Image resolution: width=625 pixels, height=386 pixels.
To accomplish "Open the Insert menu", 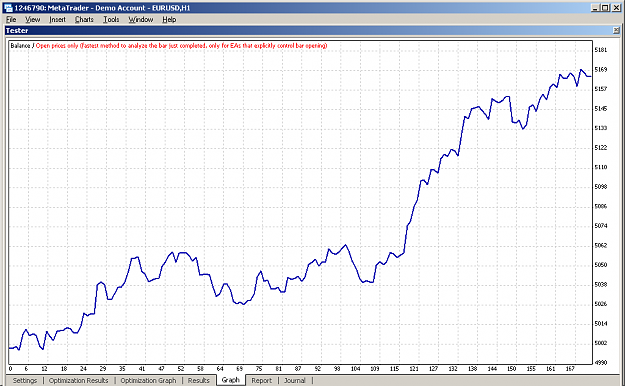I will (x=57, y=20).
